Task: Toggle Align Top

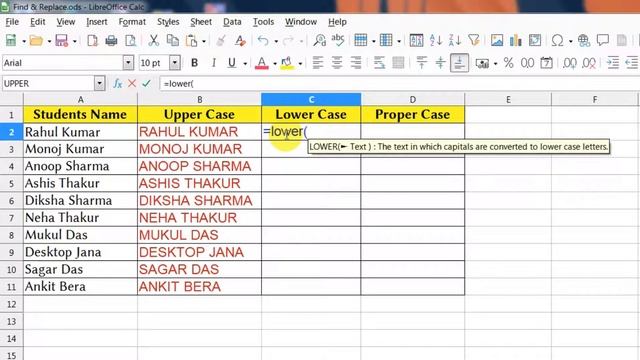Action: click(x=421, y=63)
